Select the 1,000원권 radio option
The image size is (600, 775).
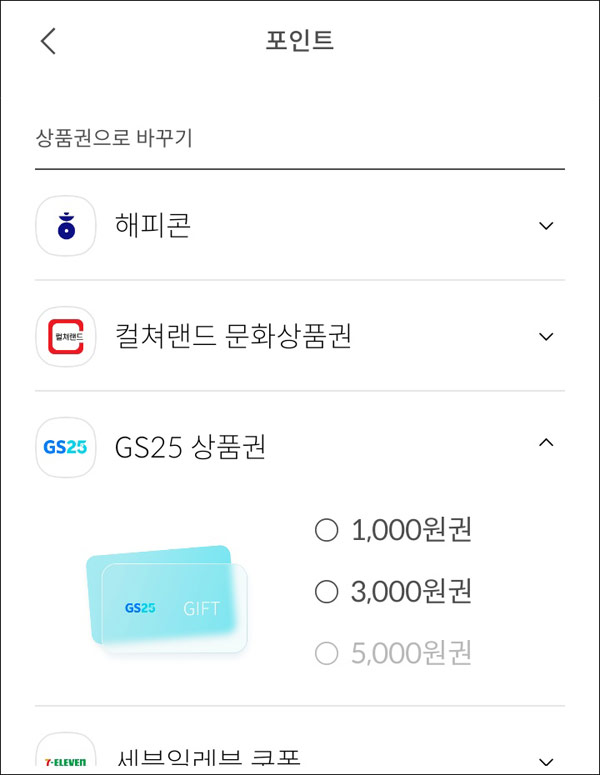(x=327, y=530)
